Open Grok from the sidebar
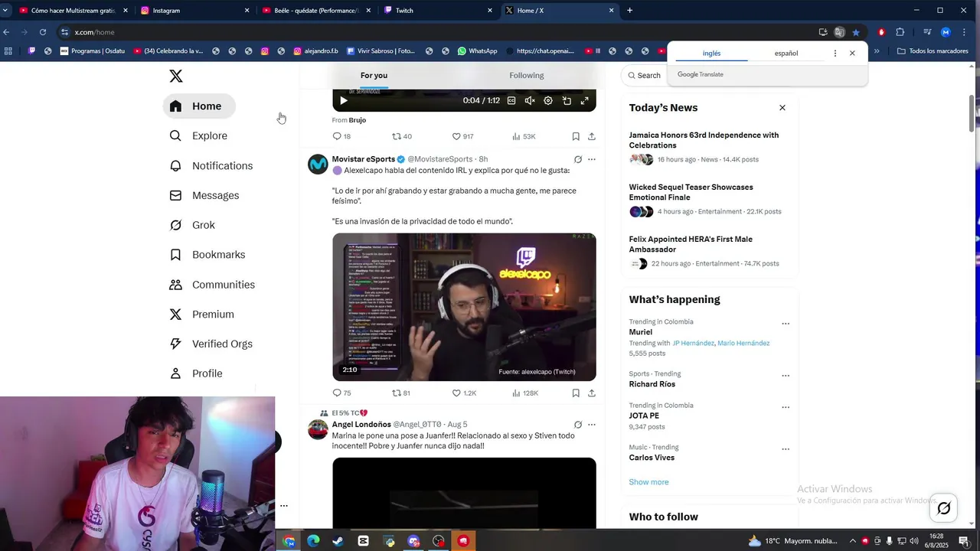Image resolution: width=980 pixels, height=551 pixels. click(193, 225)
